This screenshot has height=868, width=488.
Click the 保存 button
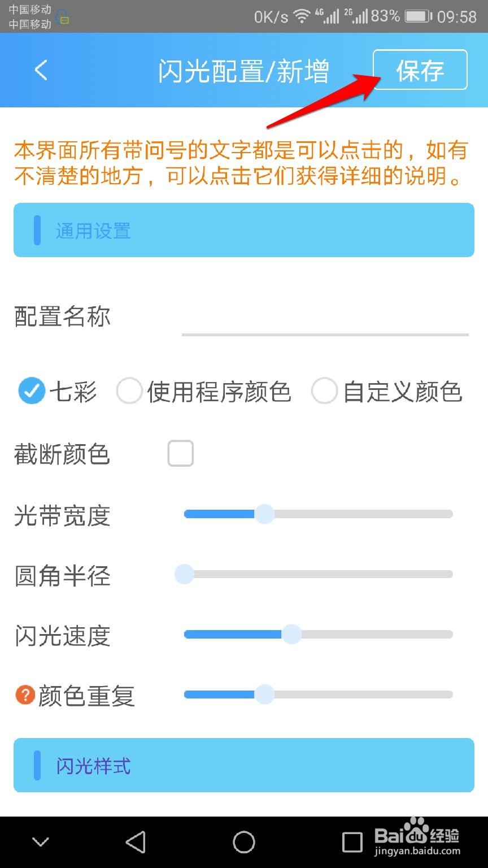pos(420,70)
